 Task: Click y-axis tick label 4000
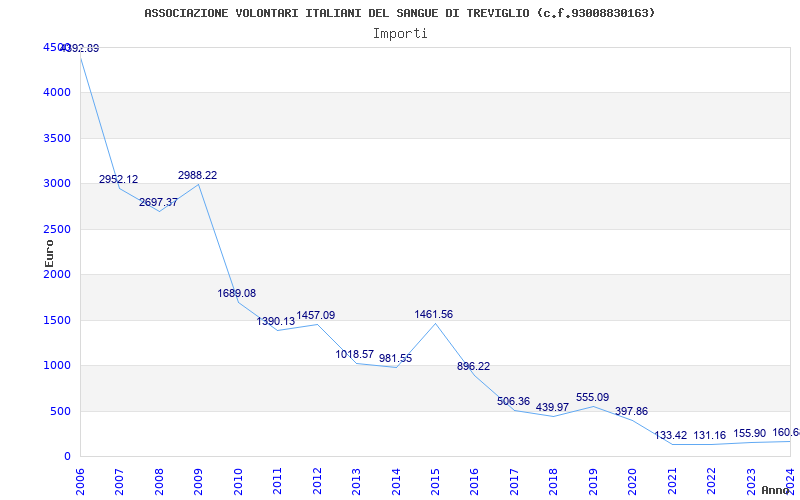click(57, 93)
